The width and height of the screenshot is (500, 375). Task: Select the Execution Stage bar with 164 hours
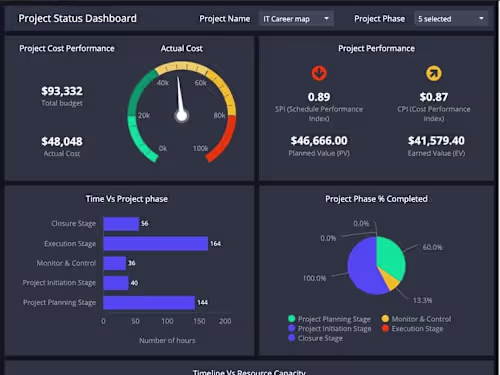[x=156, y=243]
